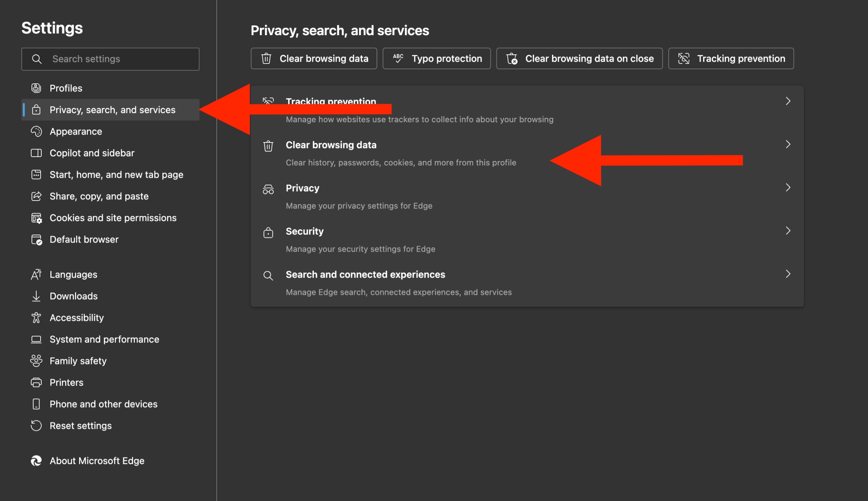Click the Microsoft Edge logo icon
The image size is (868, 501).
pos(36,461)
